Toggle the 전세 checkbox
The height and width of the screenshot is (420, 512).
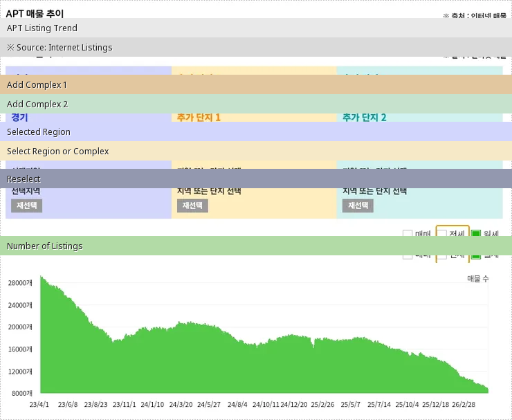pyautogui.click(x=442, y=233)
